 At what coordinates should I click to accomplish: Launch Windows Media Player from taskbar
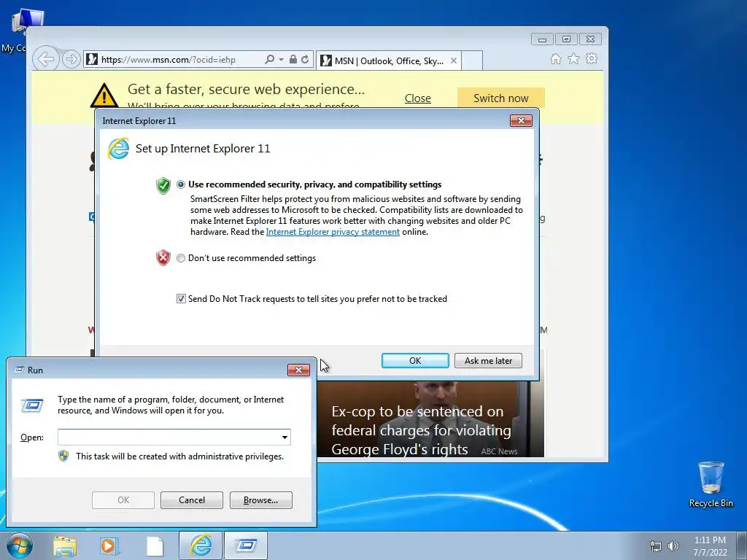pyautogui.click(x=109, y=546)
